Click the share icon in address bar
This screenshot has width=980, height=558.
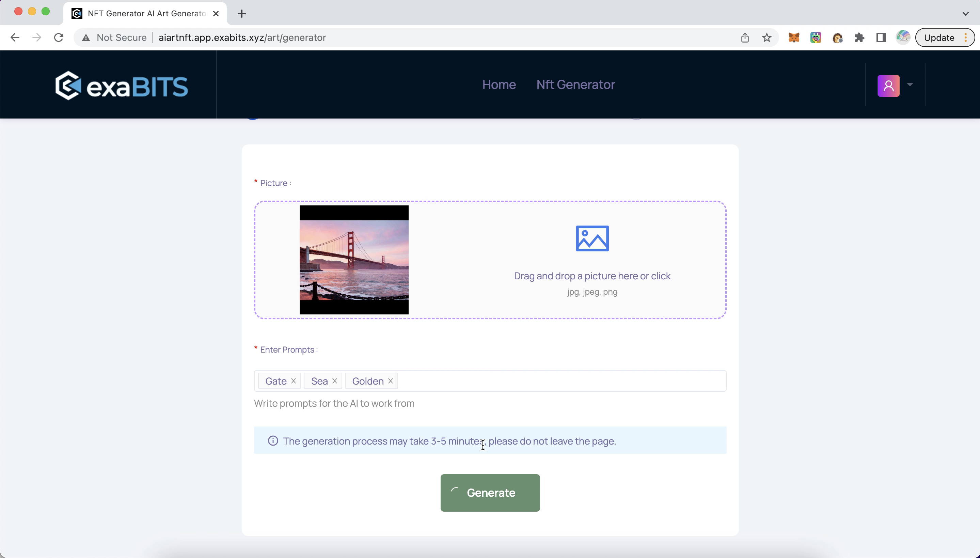click(744, 37)
